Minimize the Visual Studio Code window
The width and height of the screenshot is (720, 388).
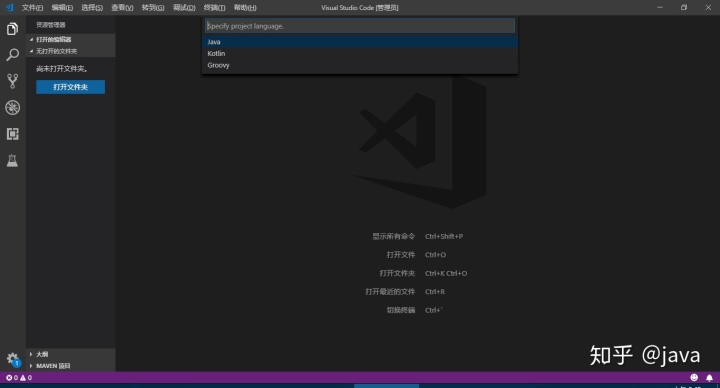tap(659, 7)
